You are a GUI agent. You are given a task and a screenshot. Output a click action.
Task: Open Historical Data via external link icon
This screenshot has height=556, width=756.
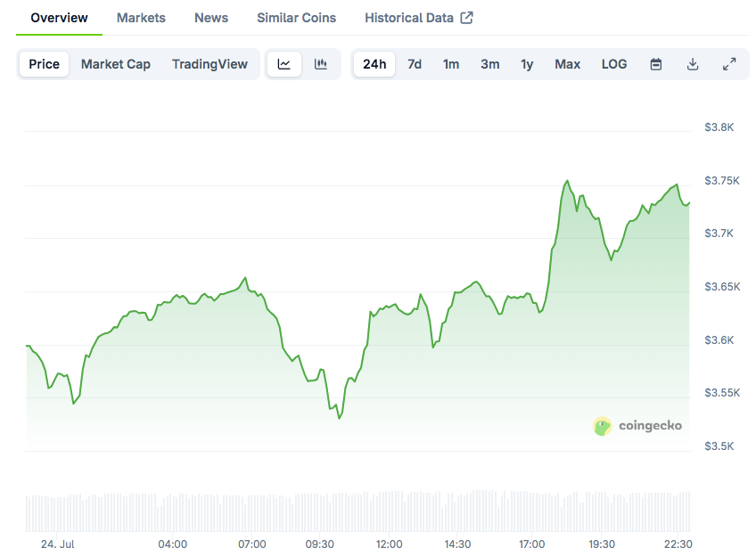pos(466,17)
